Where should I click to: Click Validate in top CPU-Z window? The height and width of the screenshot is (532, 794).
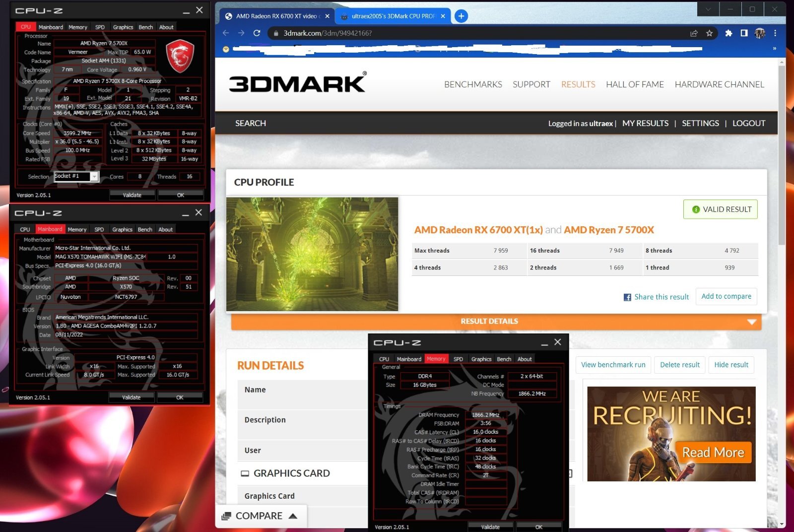(x=132, y=195)
